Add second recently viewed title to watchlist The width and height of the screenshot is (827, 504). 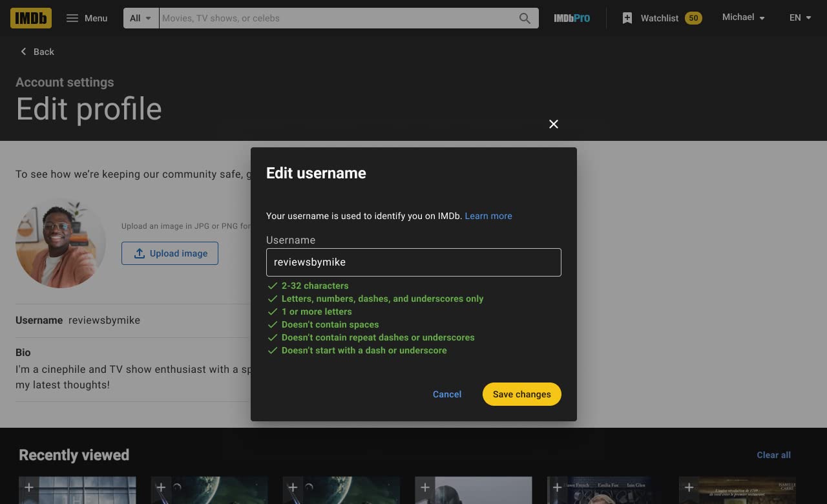click(x=161, y=487)
